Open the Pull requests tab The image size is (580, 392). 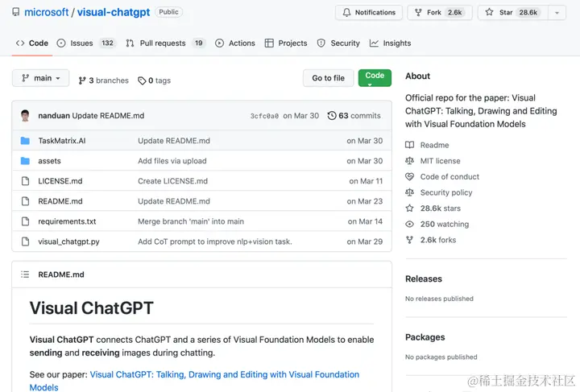click(166, 43)
